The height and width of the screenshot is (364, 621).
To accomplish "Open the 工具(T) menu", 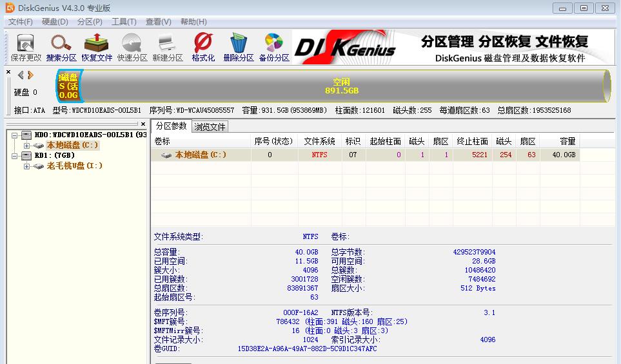I will [124, 22].
